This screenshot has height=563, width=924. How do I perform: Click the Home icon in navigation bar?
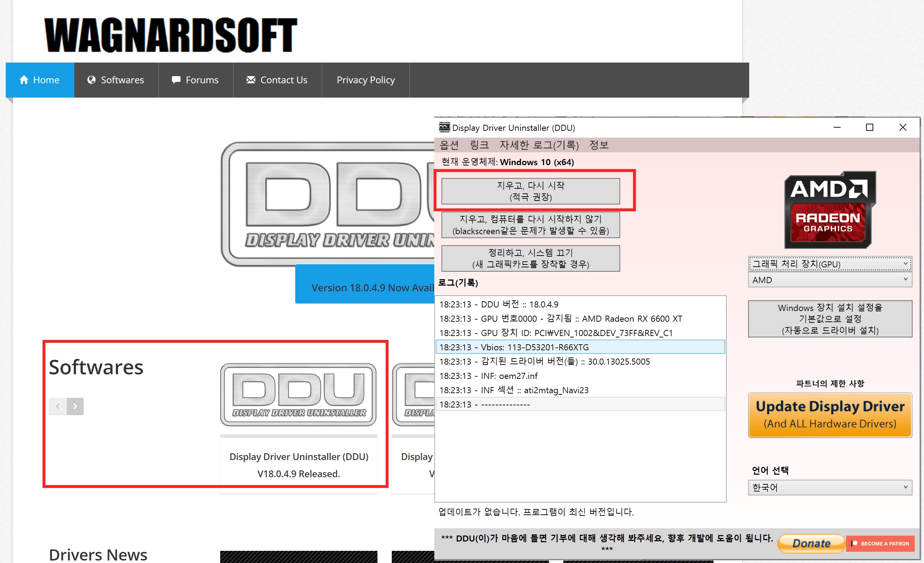24,80
